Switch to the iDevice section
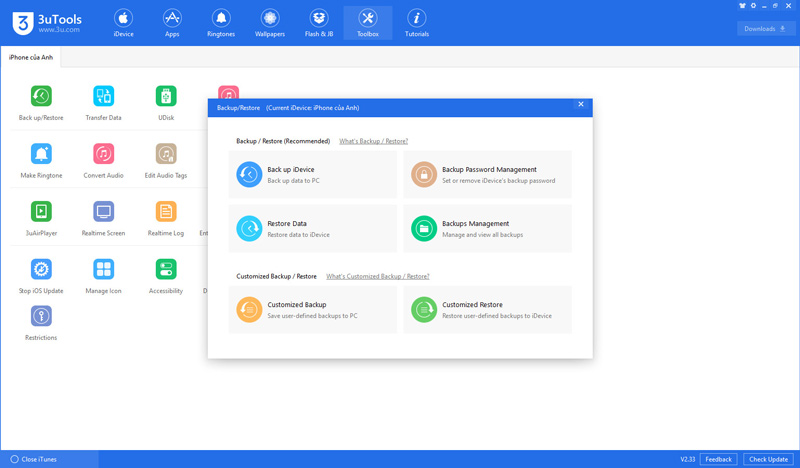Viewport: 800px width, 468px height. (123, 23)
